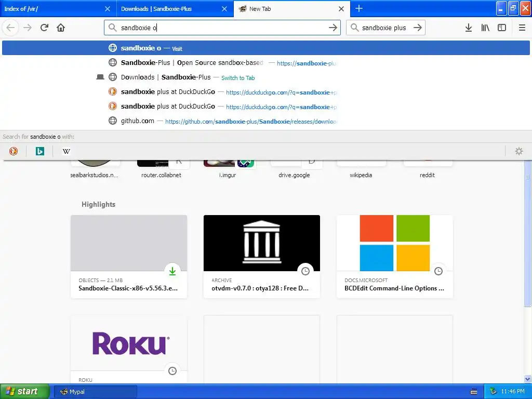Select the Sandboxie-Plus Open Source suggestion
The height and width of the screenshot is (399, 532).
click(265, 63)
